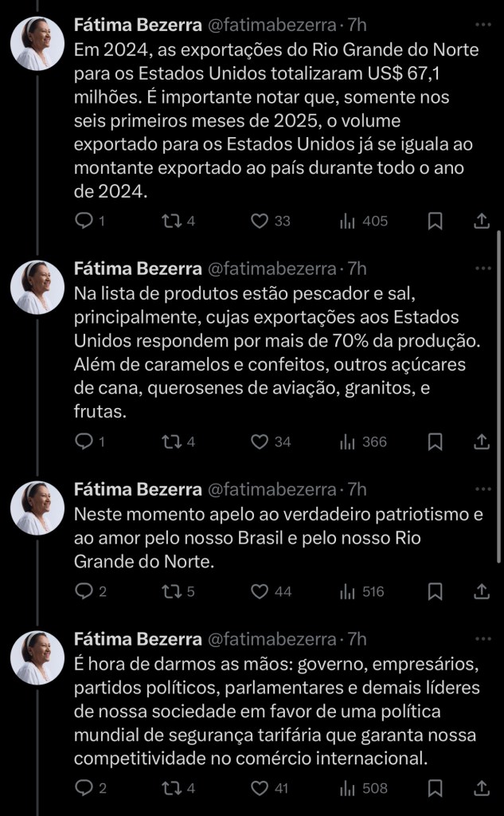The image size is (504, 816).
Task: Open more options on the last tweet
Action: pyautogui.click(x=483, y=639)
